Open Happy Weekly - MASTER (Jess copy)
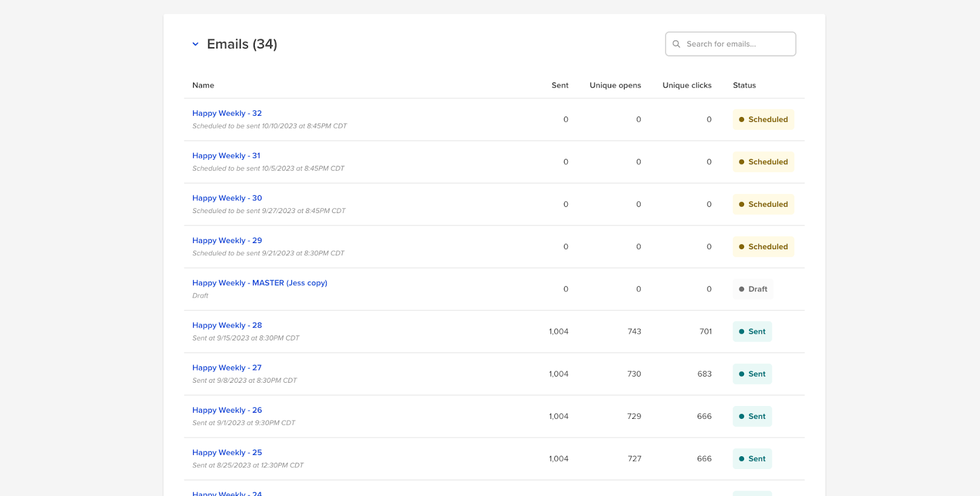The width and height of the screenshot is (980, 496). coord(260,283)
